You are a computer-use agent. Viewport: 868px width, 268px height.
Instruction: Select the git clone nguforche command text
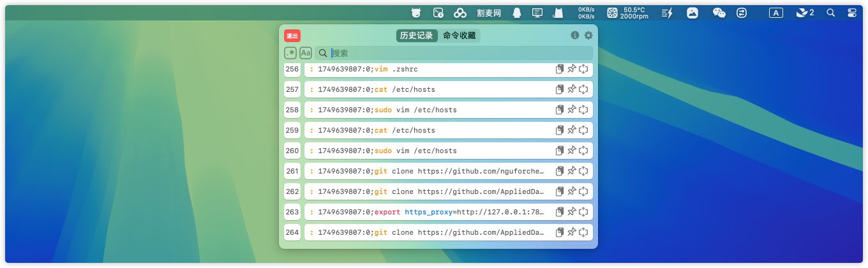point(427,171)
